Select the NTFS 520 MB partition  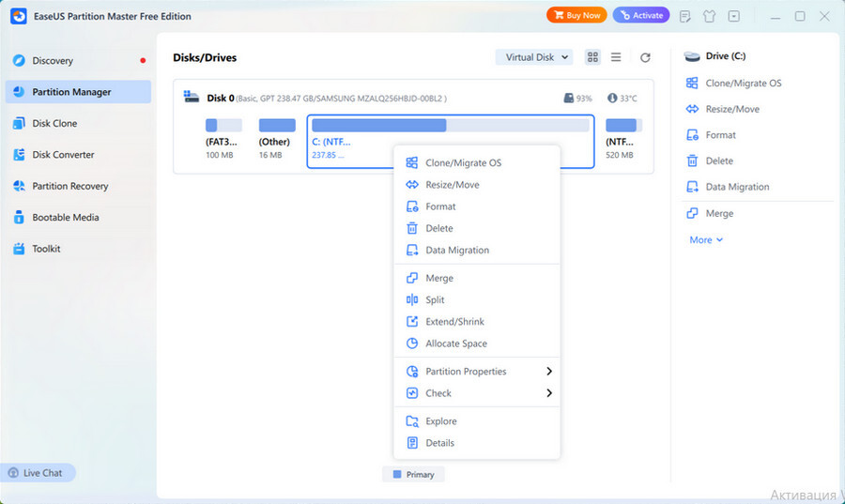point(623,139)
